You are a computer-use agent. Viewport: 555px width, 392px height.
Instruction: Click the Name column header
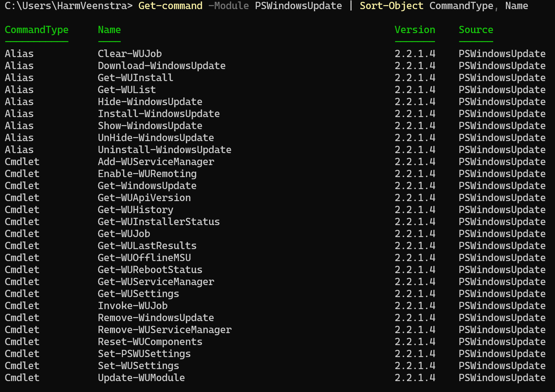tap(109, 30)
